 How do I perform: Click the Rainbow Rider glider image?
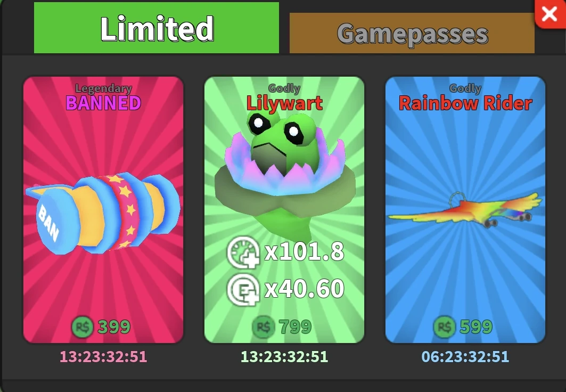[x=465, y=210]
